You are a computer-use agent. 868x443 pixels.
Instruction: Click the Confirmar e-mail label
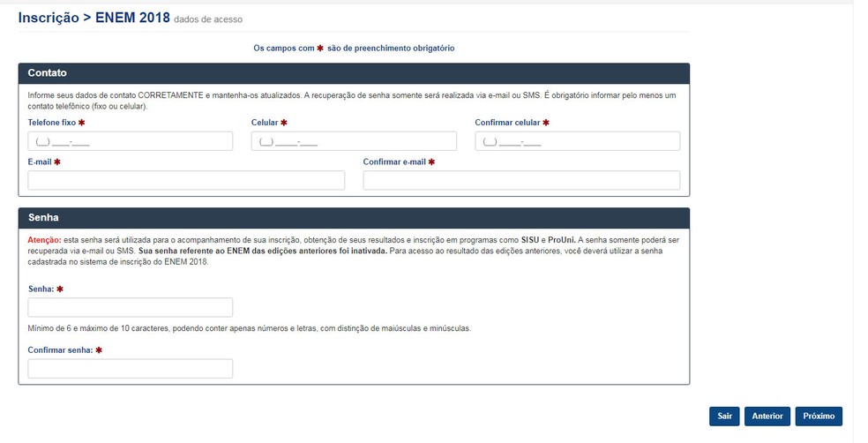[x=394, y=162]
